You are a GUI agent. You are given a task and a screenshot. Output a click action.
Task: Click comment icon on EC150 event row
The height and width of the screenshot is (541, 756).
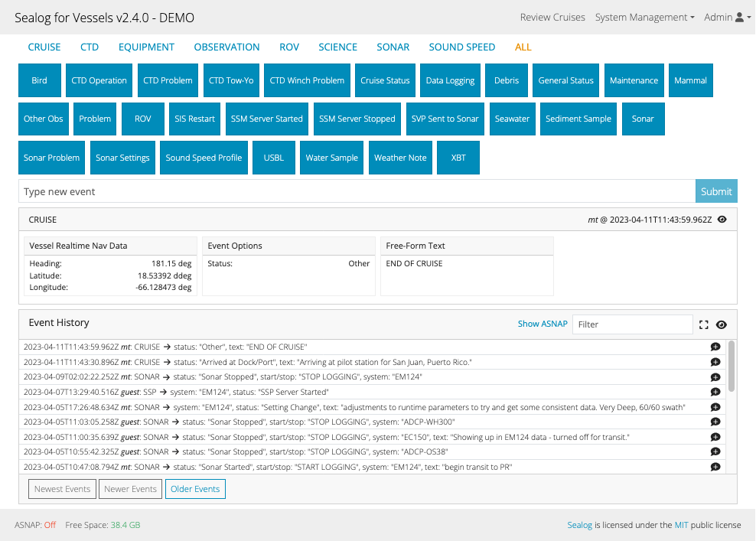tap(715, 437)
